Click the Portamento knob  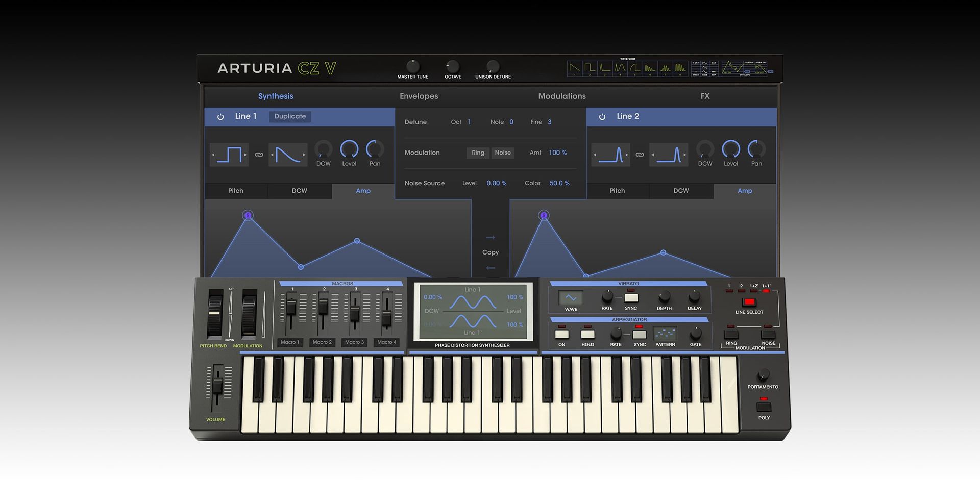763,375
